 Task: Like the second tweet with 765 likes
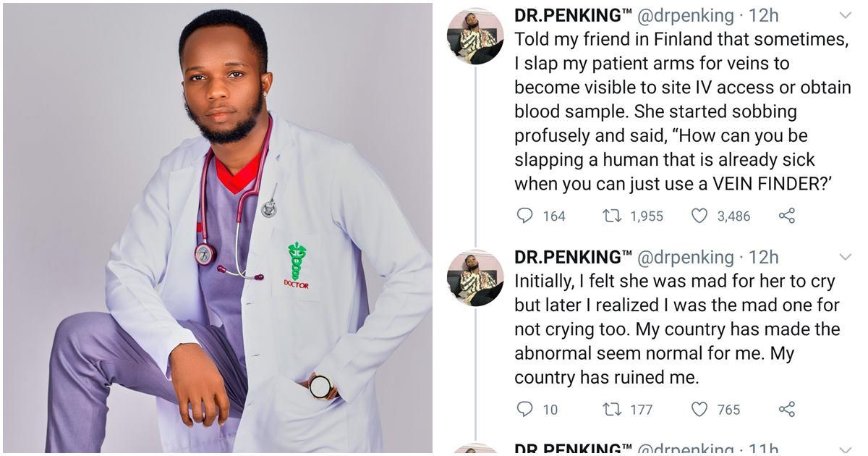point(699,410)
